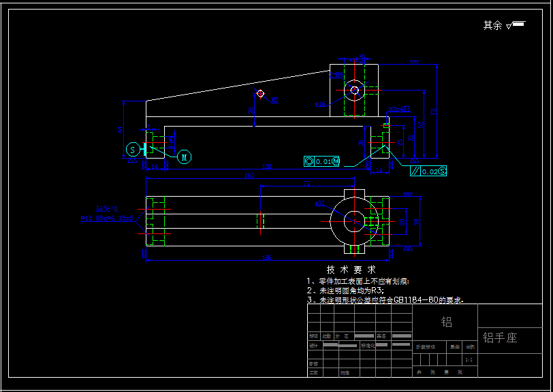Click the 签名 cell in title block

click(x=382, y=336)
